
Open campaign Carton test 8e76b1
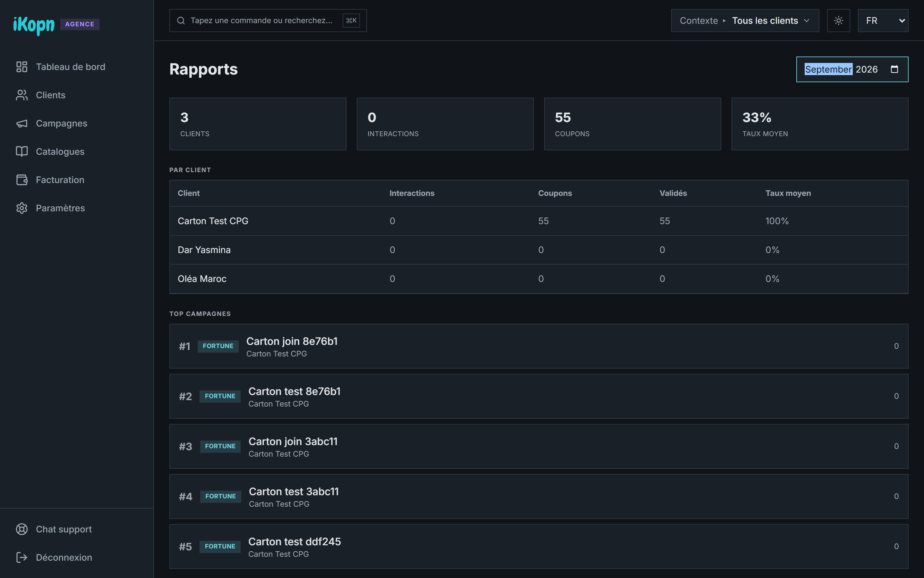[539, 397]
